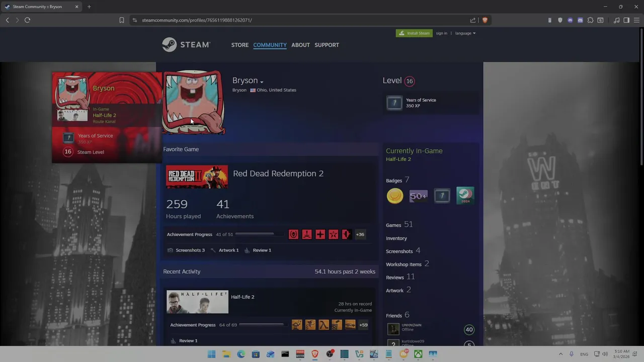Click the page vertical scrollbar
This screenshot has height=362, width=644.
click(x=641, y=96)
